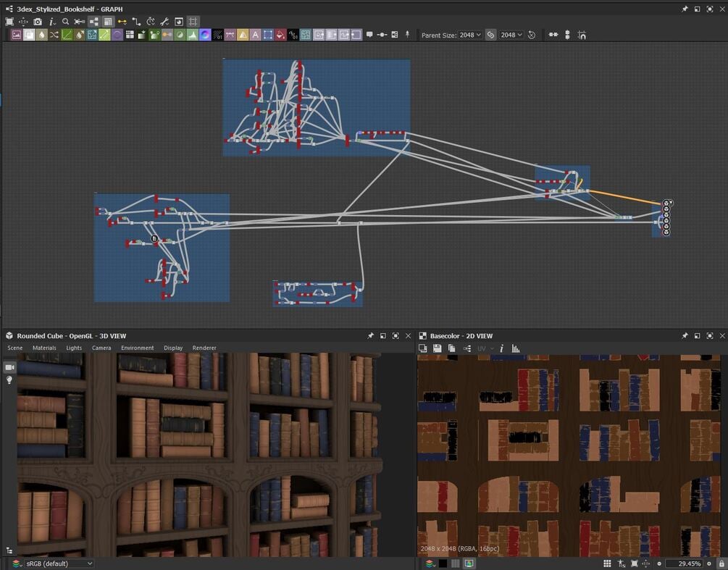The width and height of the screenshot is (728, 570).
Task: Open Parent Size width dropdown
Action: click(x=469, y=35)
